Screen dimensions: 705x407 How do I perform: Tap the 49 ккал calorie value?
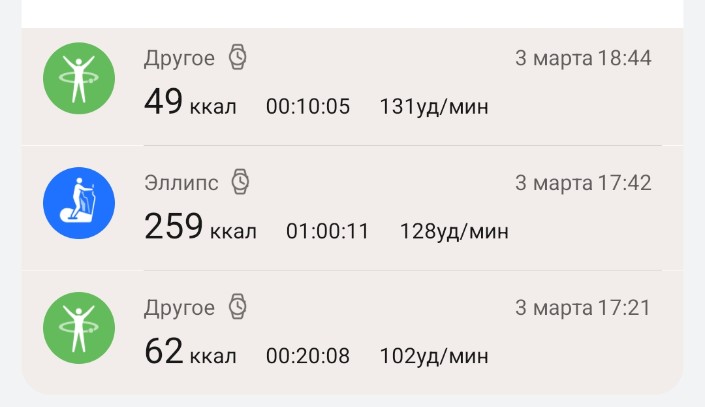click(190, 103)
